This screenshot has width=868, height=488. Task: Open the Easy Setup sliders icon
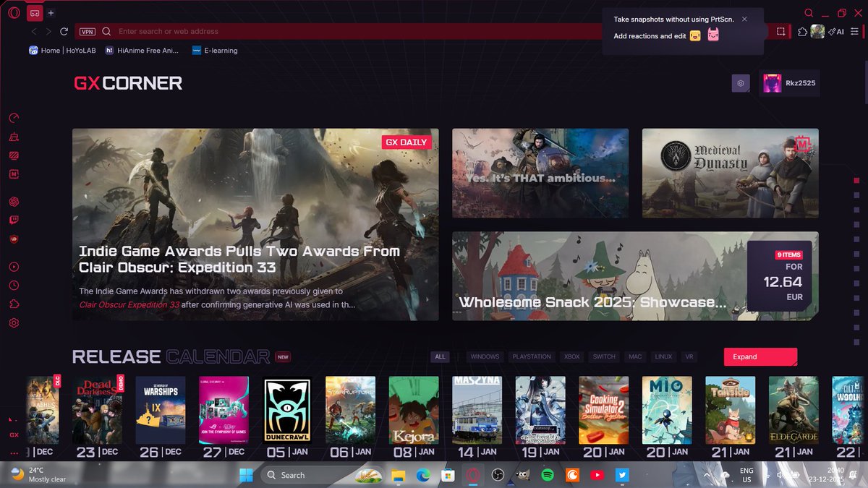(854, 32)
